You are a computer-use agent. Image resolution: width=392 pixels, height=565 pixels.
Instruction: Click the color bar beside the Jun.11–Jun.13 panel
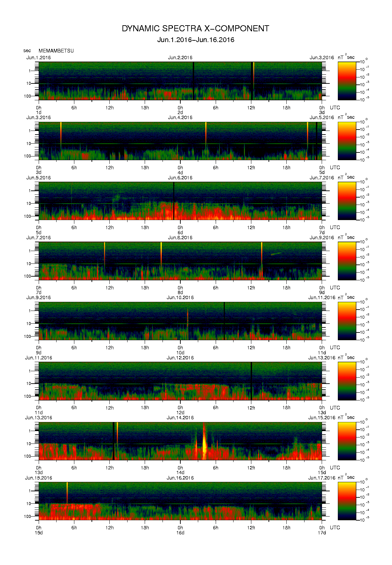click(x=347, y=381)
